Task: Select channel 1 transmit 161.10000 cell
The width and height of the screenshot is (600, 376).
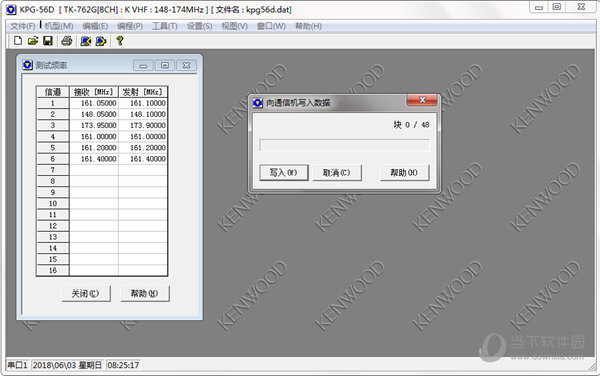Action: click(143, 103)
